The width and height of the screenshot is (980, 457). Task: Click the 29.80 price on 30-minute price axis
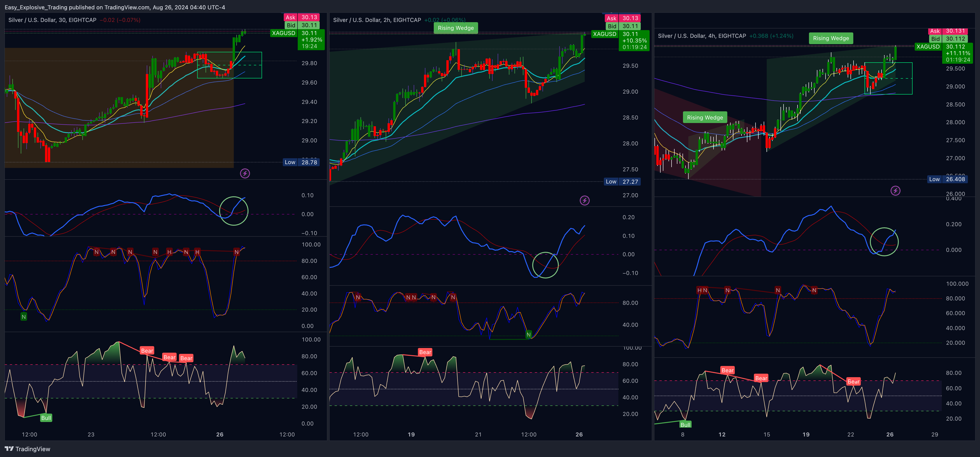point(309,63)
